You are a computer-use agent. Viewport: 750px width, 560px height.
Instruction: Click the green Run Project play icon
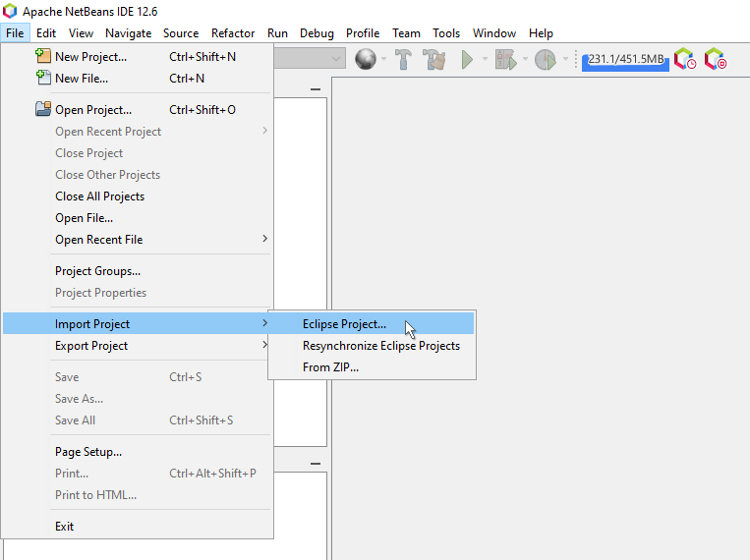(467, 59)
